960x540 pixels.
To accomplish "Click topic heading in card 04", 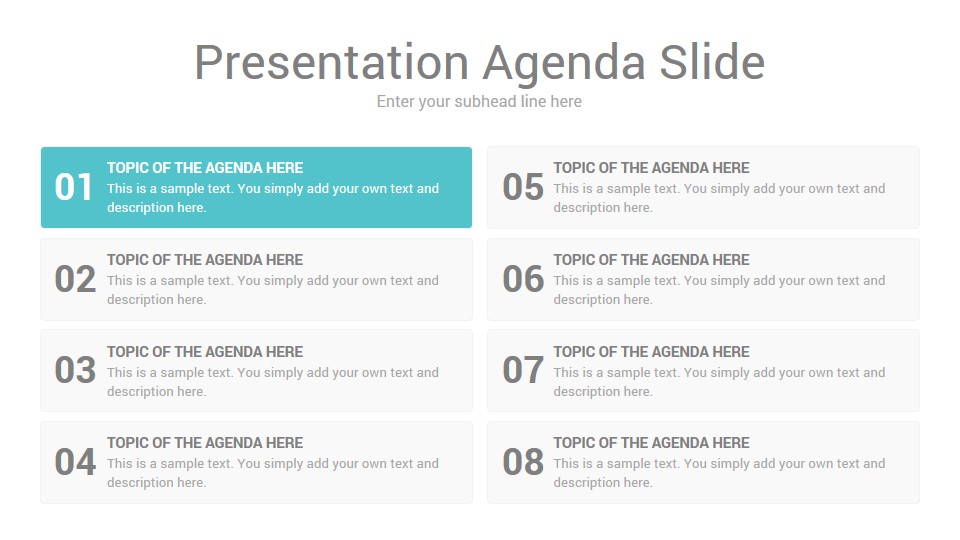I will [x=205, y=443].
